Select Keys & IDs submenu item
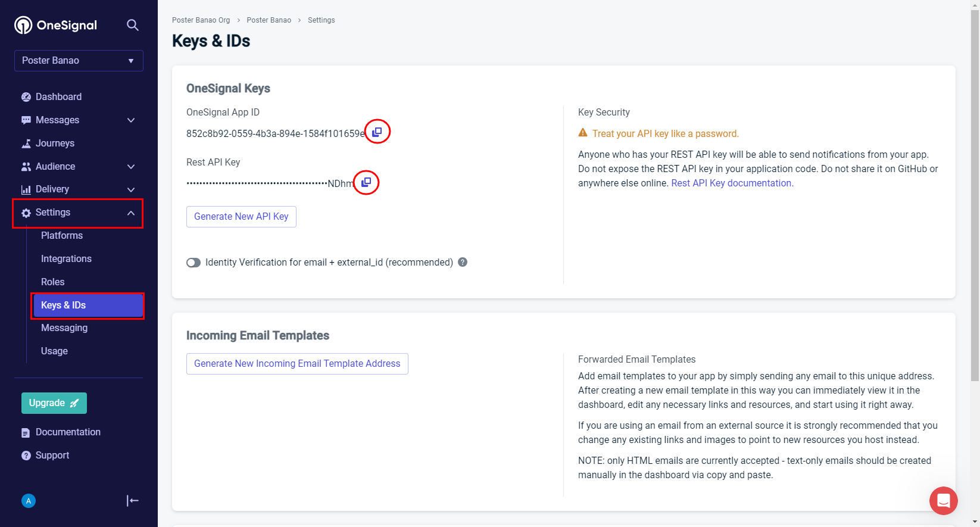 (x=88, y=305)
